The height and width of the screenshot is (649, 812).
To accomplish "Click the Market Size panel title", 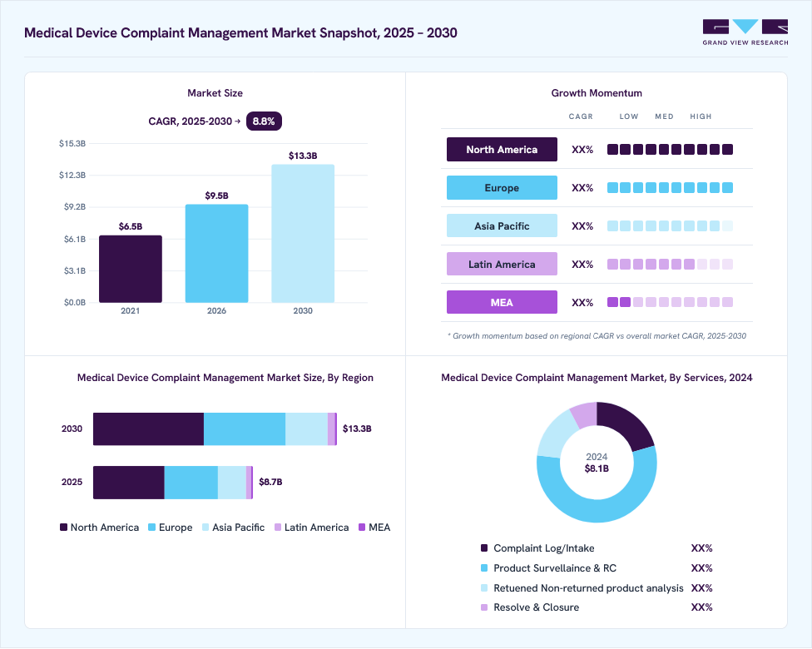I will [x=215, y=93].
